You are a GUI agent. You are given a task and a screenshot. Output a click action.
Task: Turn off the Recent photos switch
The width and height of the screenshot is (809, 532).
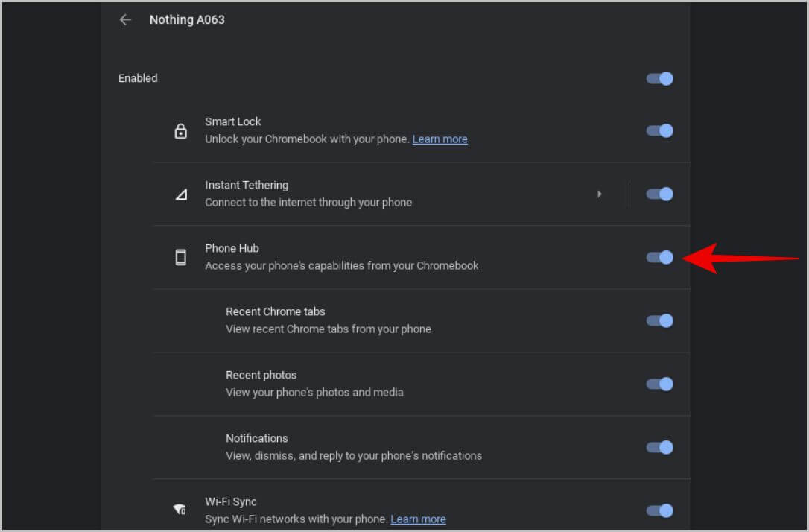click(x=660, y=384)
